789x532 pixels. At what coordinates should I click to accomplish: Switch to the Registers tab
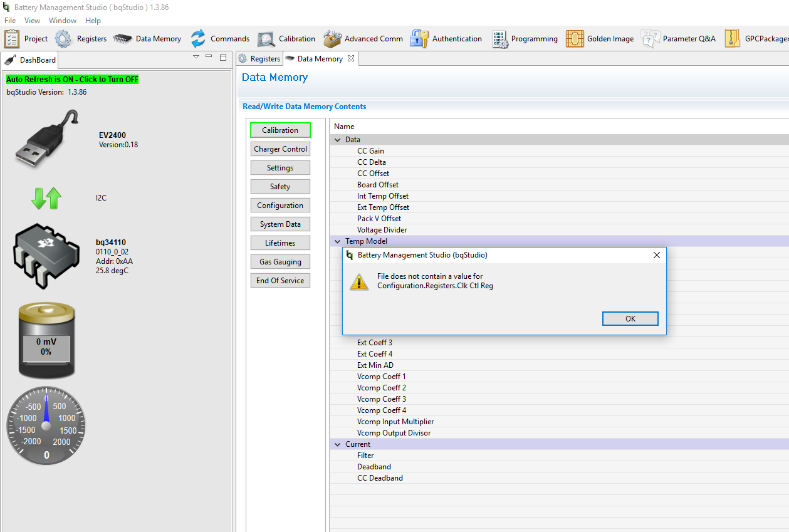[x=259, y=59]
